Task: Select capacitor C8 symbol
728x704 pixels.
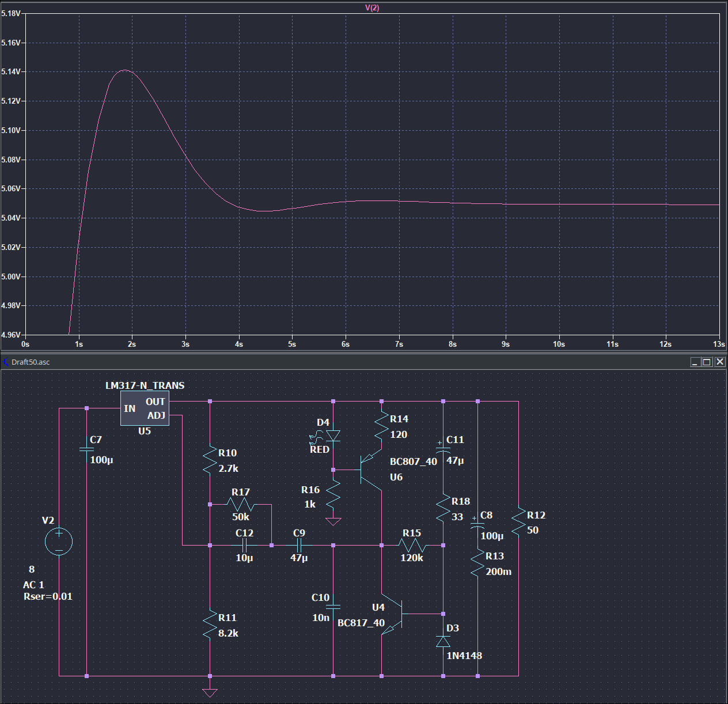Action: click(x=477, y=523)
